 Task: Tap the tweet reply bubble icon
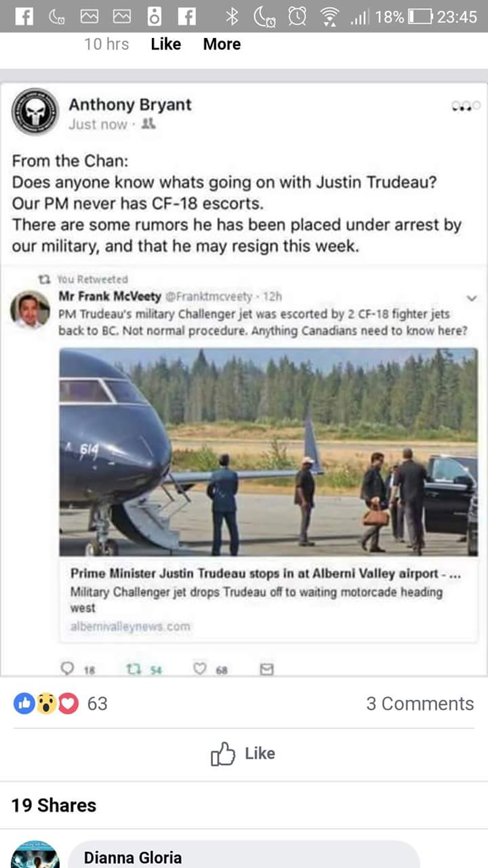point(68,669)
